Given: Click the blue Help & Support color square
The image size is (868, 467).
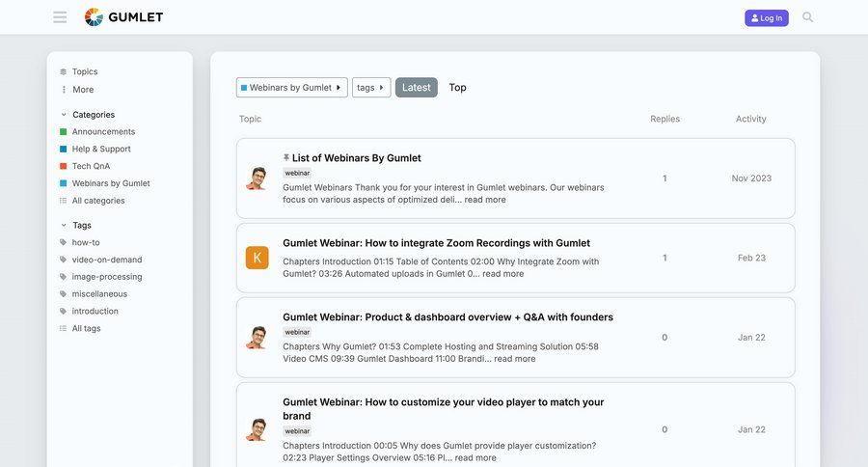Looking at the screenshot, I should pos(63,149).
